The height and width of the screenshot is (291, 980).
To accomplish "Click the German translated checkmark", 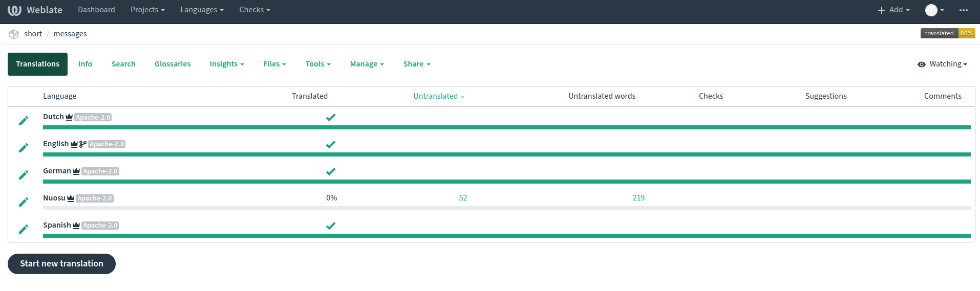I will click(x=331, y=171).
